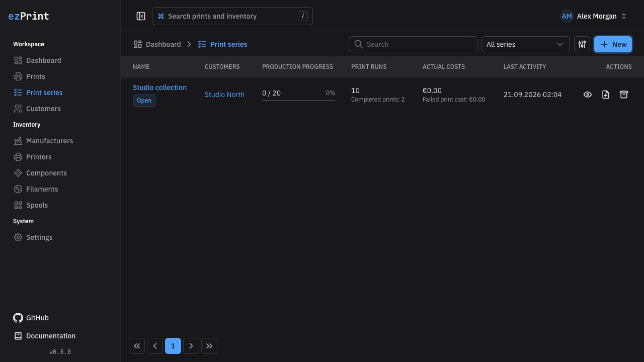Open Documentation from the sidebar

(x=44, y=336)
